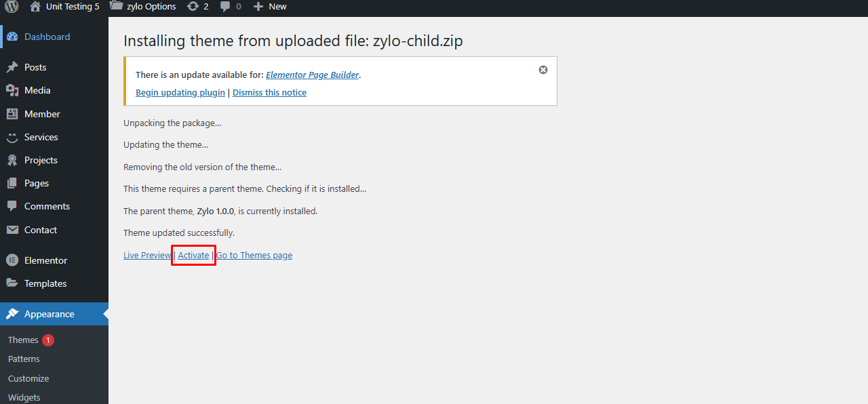Collapse the Appearance menu arrow

(x=105, y=314)
